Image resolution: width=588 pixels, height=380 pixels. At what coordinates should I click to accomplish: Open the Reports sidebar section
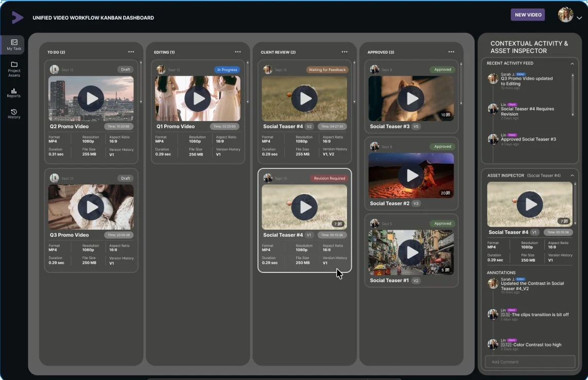click(x=13, y=93)
